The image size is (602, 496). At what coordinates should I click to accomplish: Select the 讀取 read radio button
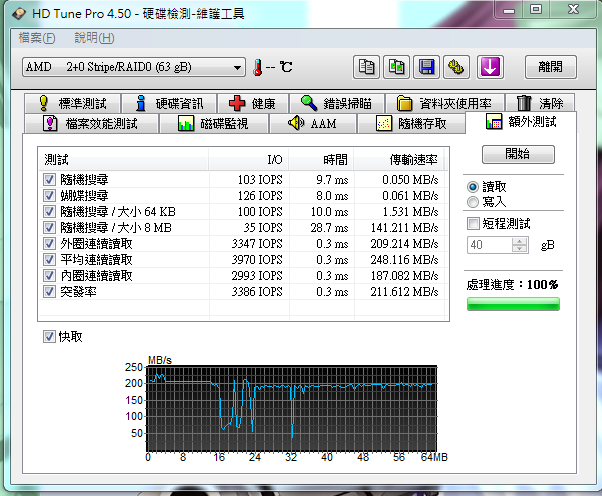tap(473, 187)
